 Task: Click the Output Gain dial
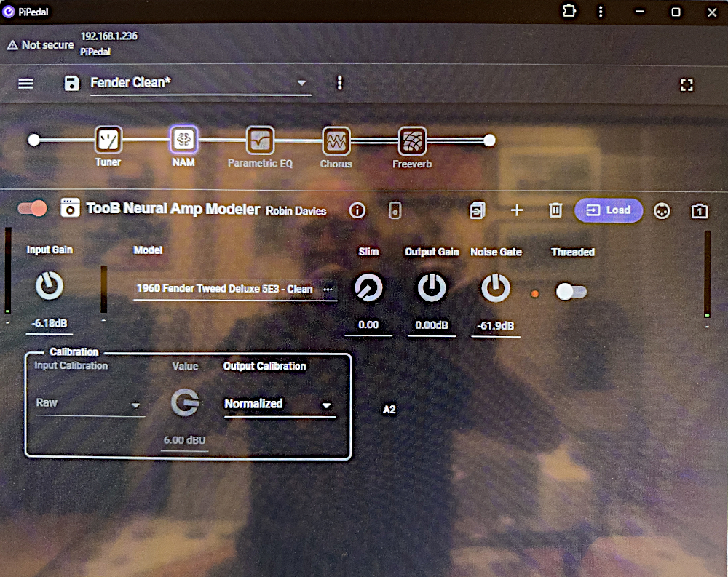pyautogui.click(x=432, y=288)
